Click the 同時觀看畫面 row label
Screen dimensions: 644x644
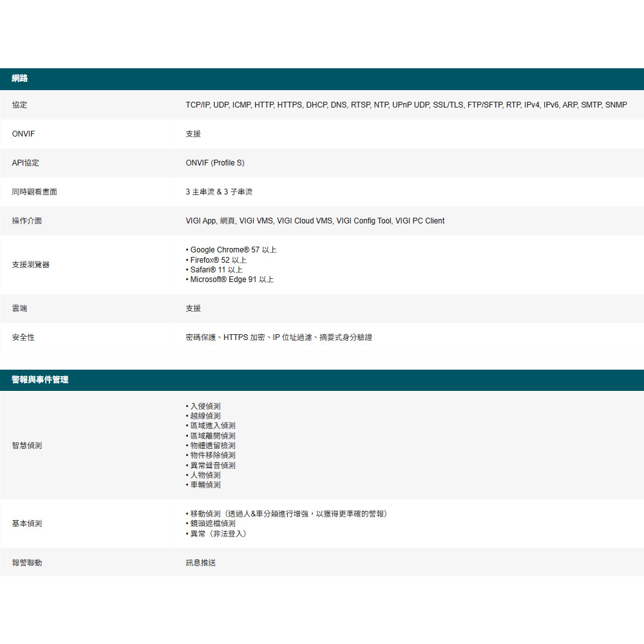pyautogui.click(x=34, y=192)
